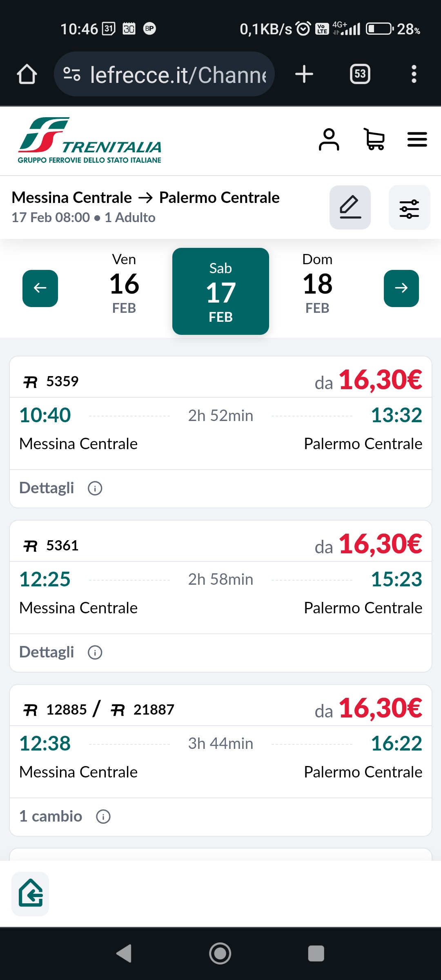Go to next dates with the right arrow
Image resolution: width=441 pixels, height=980 pixels.
[401, 288]
